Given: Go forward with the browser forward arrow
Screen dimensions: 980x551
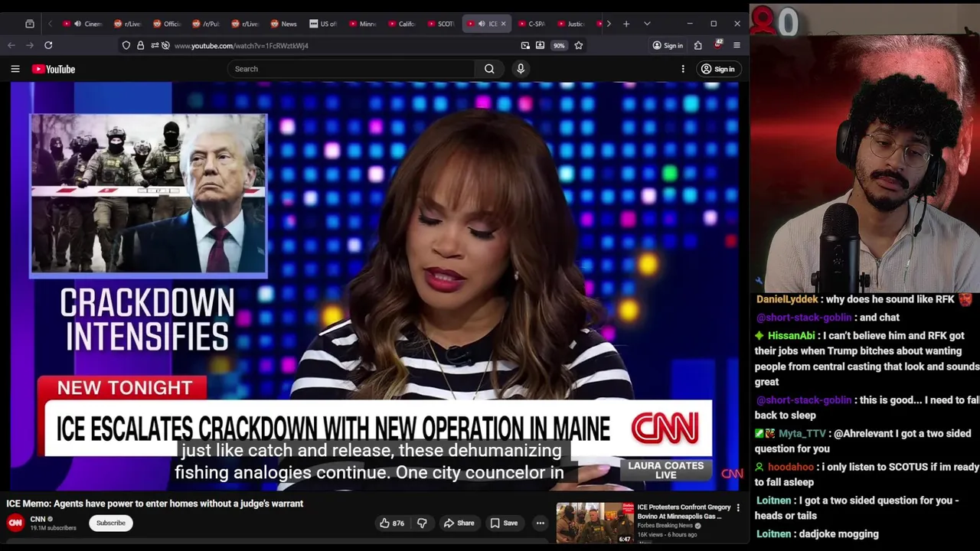Looking at the screenshot, I should 30,45.
